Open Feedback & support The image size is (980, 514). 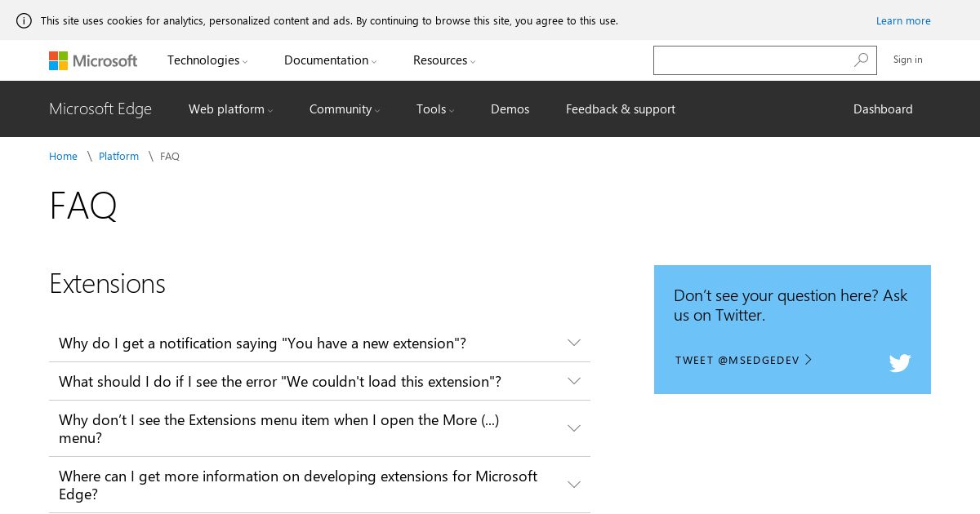click(x=621, y=109)
